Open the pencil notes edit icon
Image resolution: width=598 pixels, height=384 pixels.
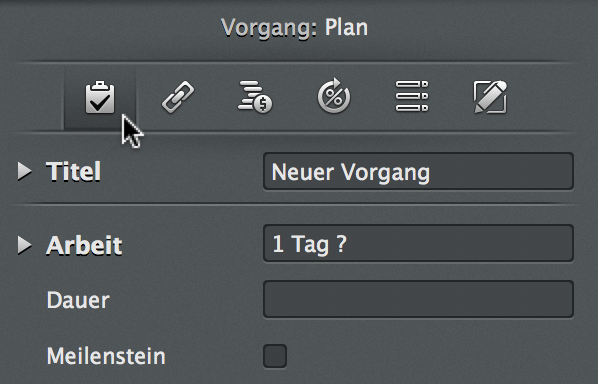(490, 97)
